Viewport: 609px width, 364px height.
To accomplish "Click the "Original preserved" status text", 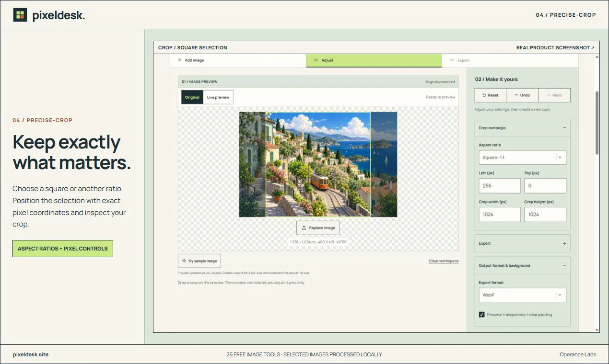I will coord(440,82).
